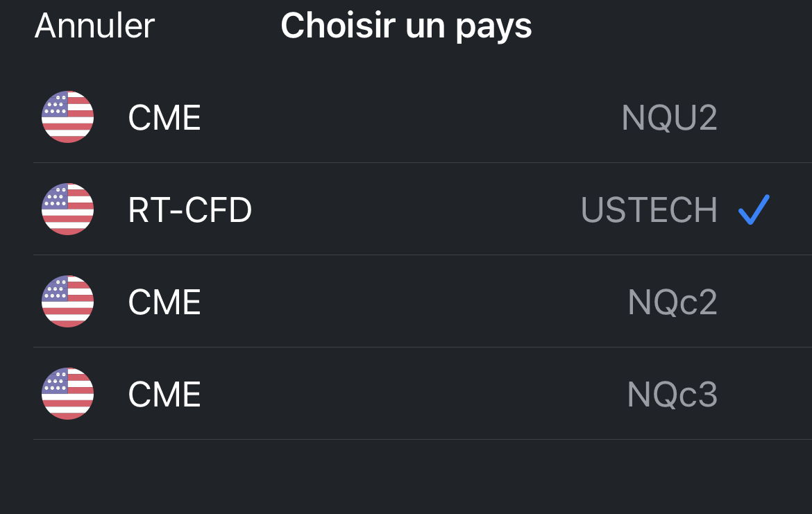The image size is (812, 514).
Task: Select the NQU2 ticker symbol
Action: pos(669,118)
